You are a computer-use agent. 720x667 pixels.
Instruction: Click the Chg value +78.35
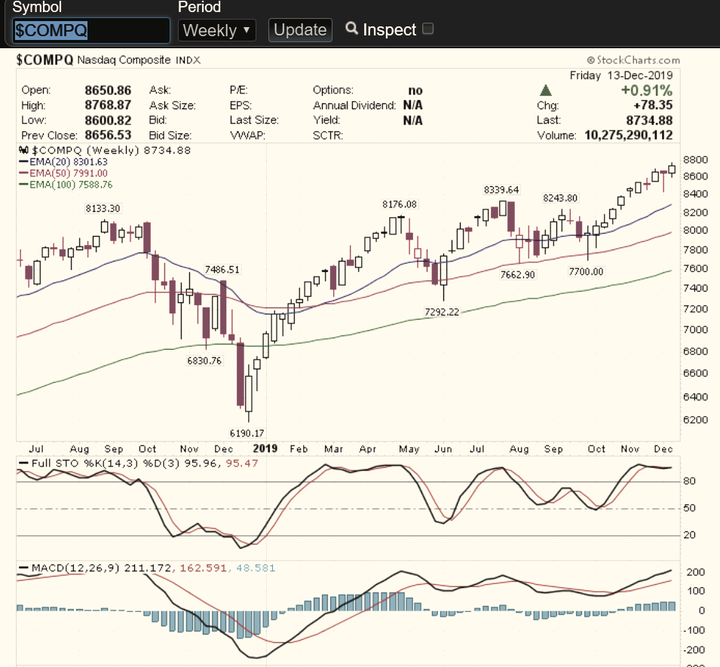tap(653, 105)
